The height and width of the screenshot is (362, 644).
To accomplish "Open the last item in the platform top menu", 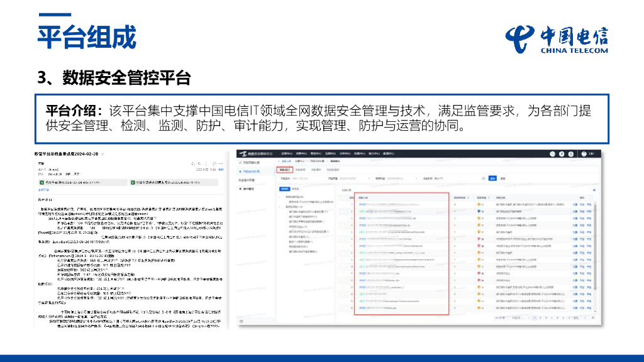I will (389, 153).
